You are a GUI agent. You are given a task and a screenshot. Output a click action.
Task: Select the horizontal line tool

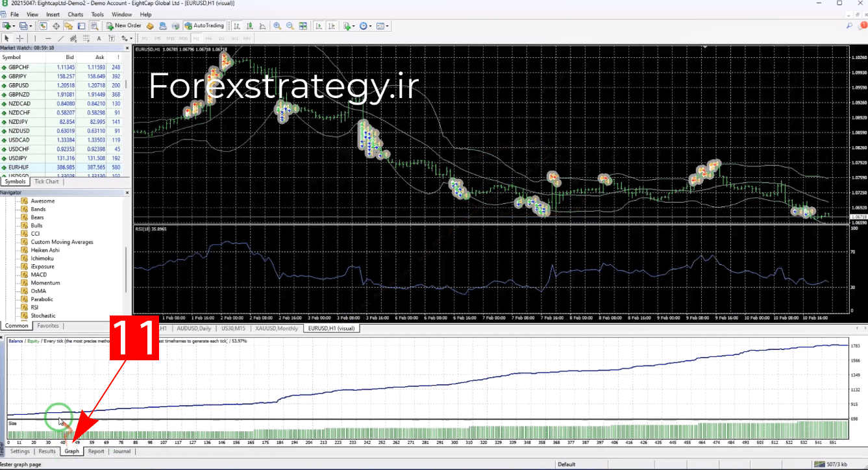point(48,39)
